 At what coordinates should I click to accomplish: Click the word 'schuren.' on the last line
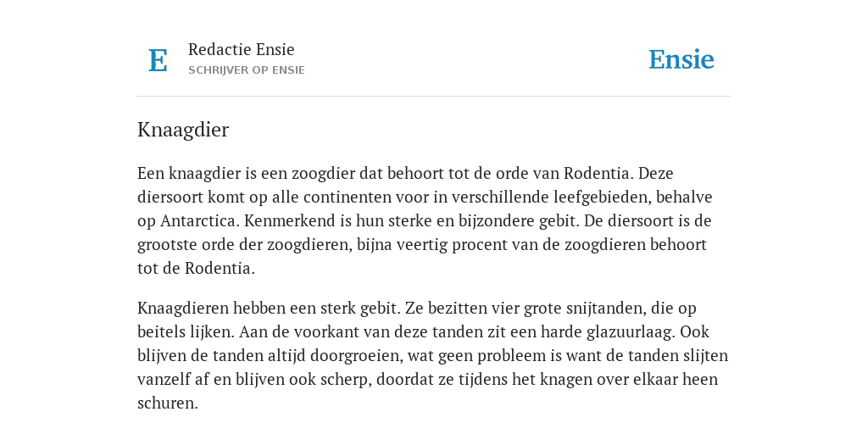coord(167,403)
